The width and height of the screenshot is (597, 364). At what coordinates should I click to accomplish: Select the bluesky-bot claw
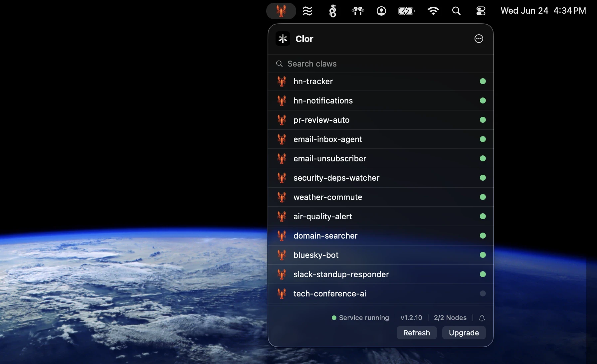pos(381,255)
